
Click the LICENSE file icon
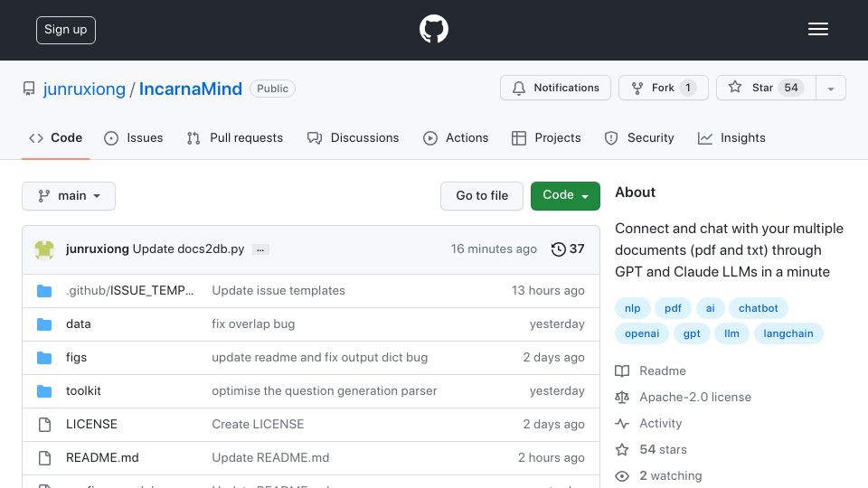click(x=44, y=425)
